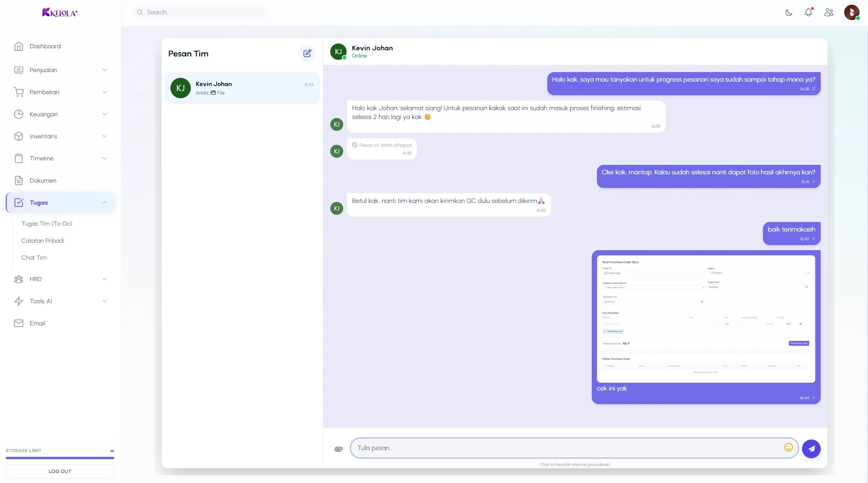The width and height of the screenshot is (868, 483).
Task: Select the Dashboard home icon
Action: 19,46
